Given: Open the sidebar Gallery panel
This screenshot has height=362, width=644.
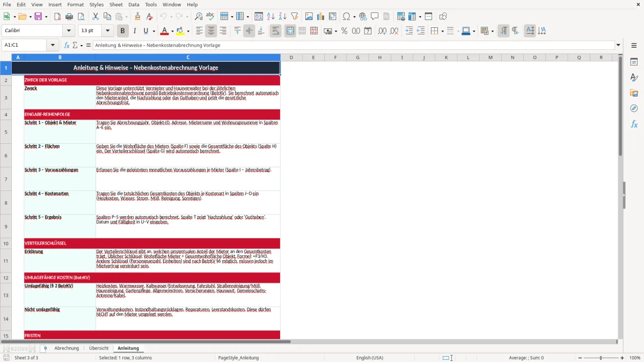Looking at the screenshot, I should coord(634,93).
